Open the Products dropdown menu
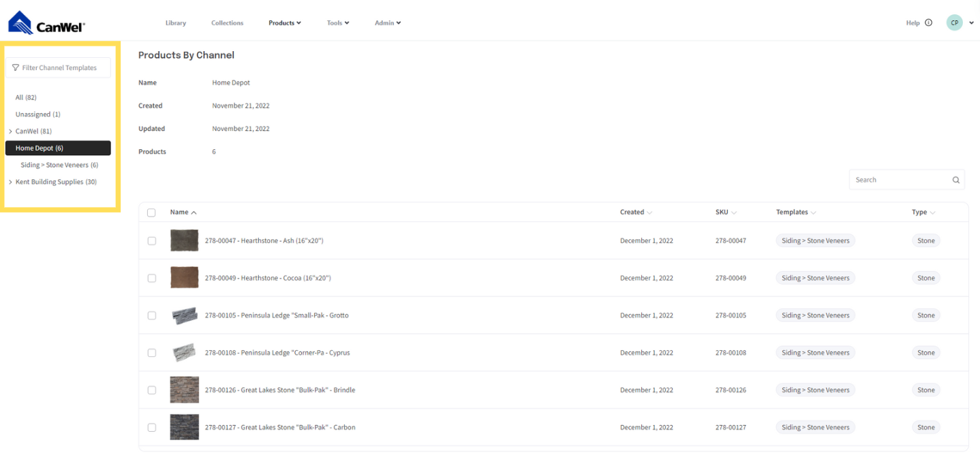980x455 pixels. (x=285, y=23)
